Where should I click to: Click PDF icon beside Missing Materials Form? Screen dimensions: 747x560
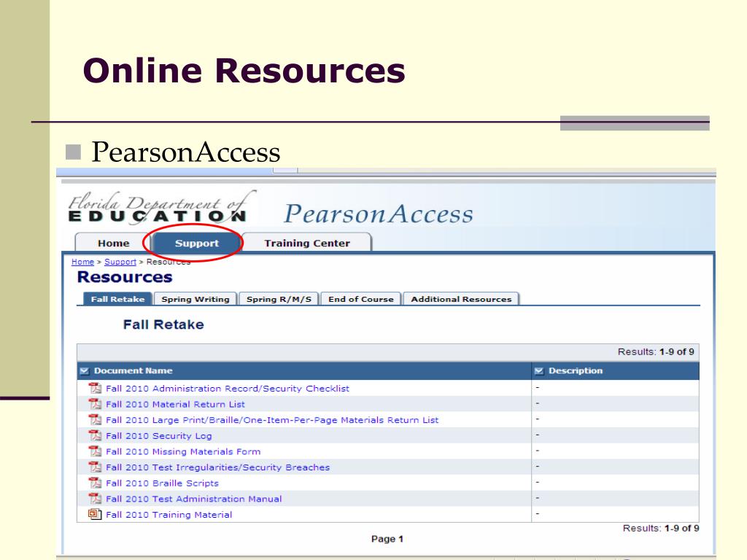coord(96,451)
